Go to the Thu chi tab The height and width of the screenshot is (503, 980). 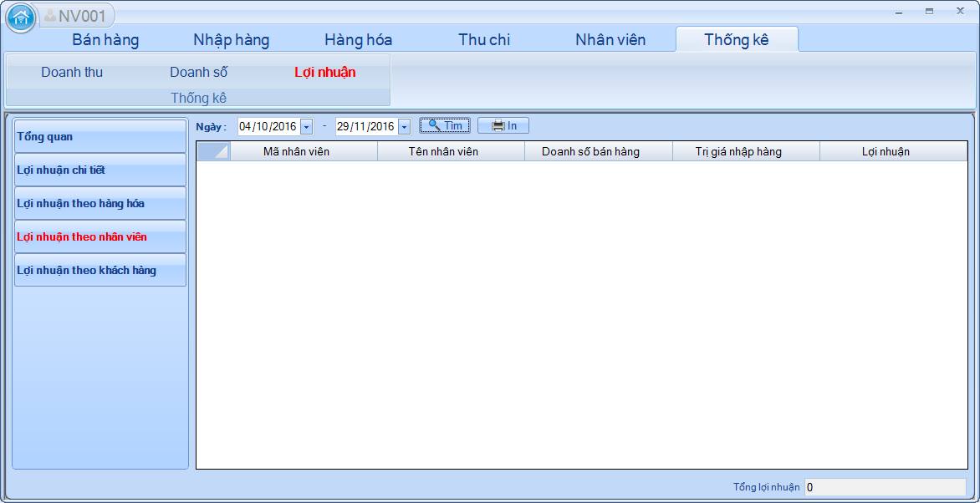pos(484,40)
